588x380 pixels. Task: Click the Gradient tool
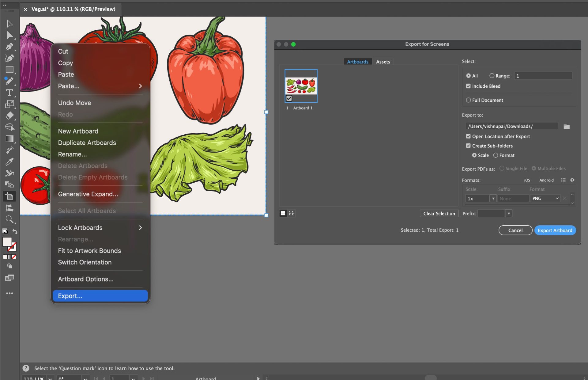pos(9,139)
